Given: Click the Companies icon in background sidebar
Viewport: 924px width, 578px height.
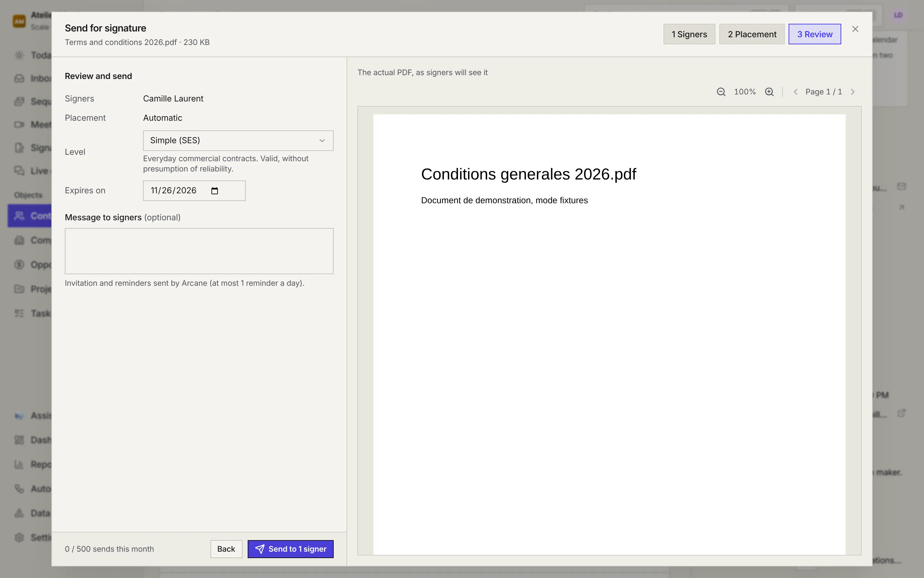Looking at the screenshot, I should click(x=19, y=240).
